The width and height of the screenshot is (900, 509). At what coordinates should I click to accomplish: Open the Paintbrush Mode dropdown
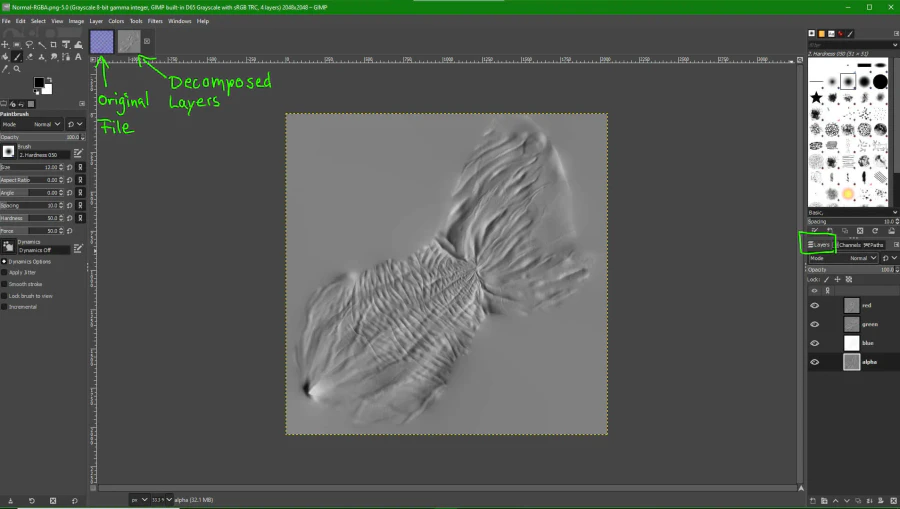pos(44,124)
